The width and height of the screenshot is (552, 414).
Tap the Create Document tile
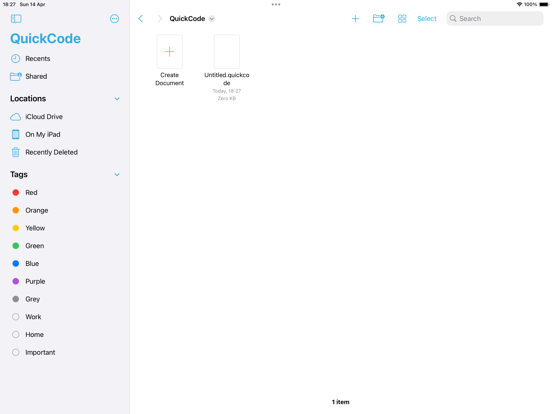170,52
